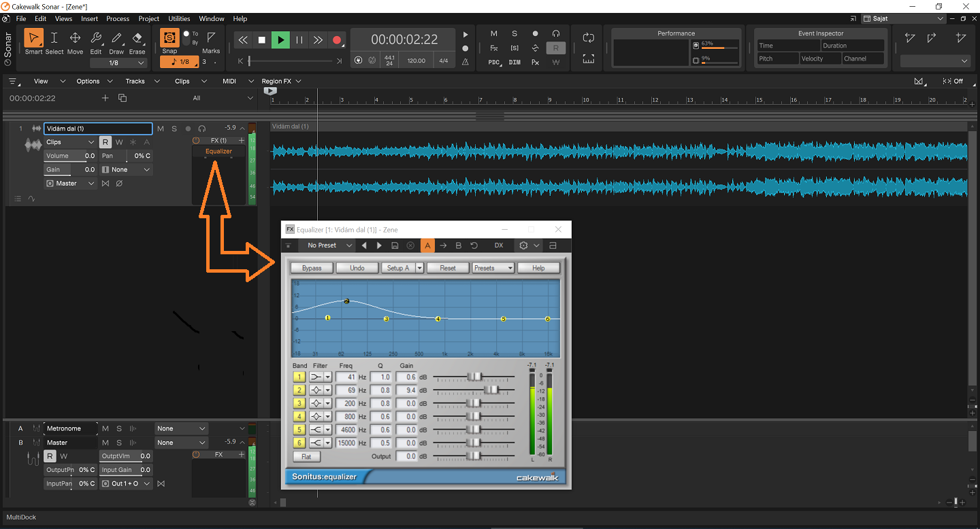The image size is (980, 529).
Task: Open the Utilities menu
Action: click(x=179, y=19)
